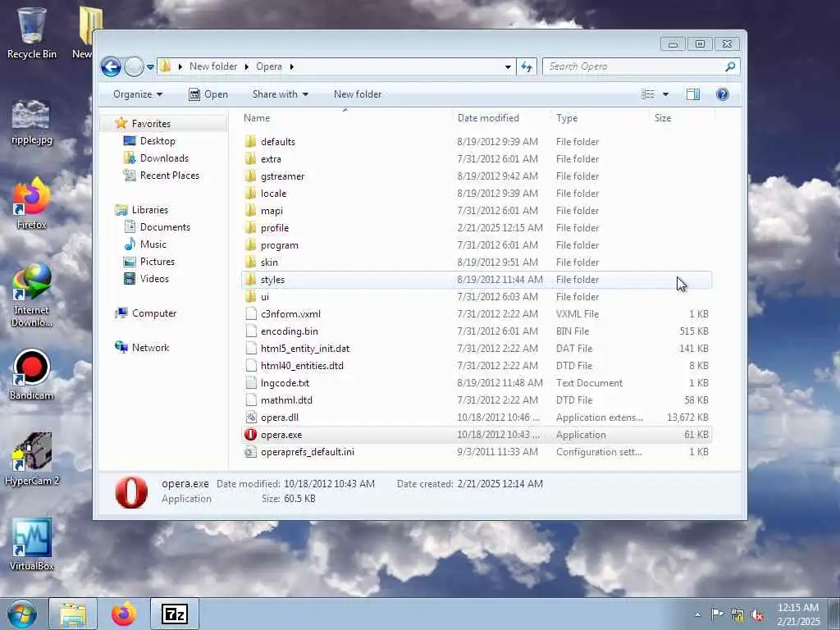840x630 pixels.
Task: Select Computer in the navigation pane
Action: (x=153, y=313)
